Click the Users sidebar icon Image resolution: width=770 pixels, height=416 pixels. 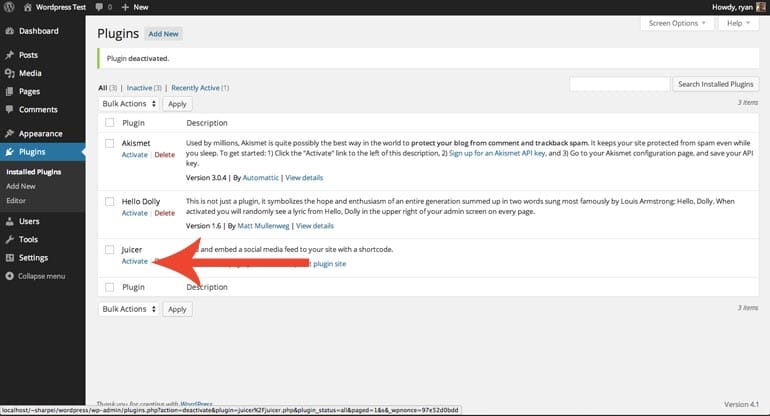click(x=9, y=222)
